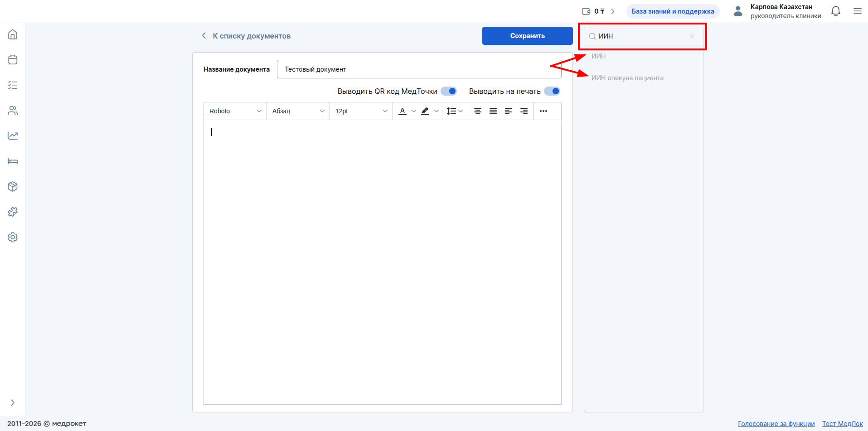Open the patients (people) sidebar icon
Image resolution: width=868 pixels, height=431 pixels.
(13, 111)
